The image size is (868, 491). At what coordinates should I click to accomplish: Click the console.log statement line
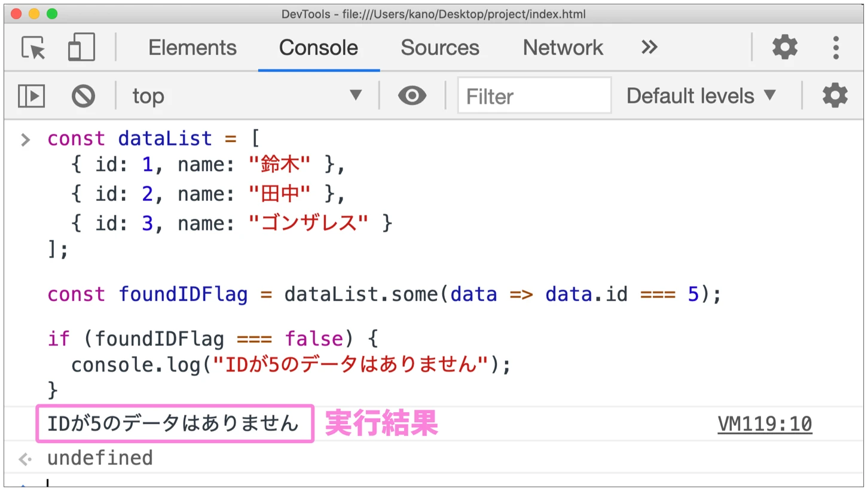(291, 364)
